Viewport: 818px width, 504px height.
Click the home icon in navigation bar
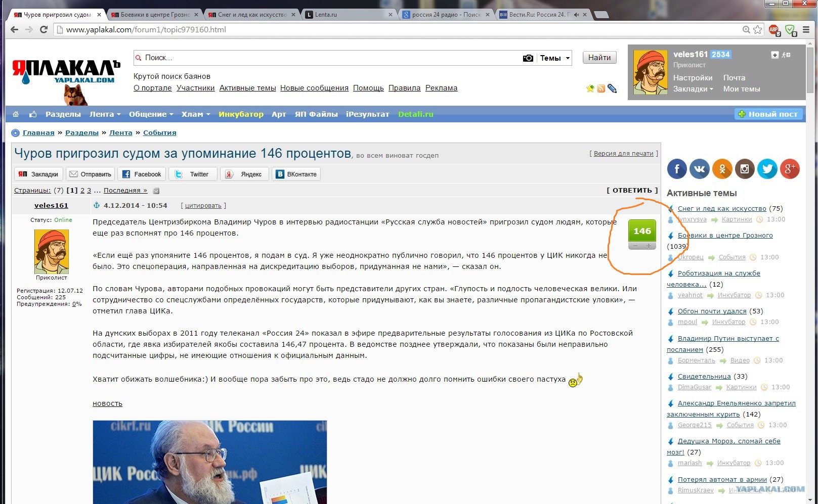pos(16,114)
